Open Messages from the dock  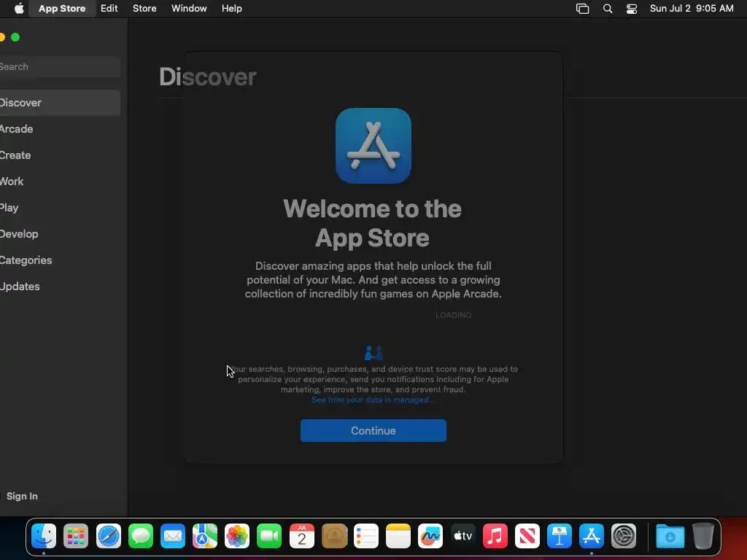[x=141, y=536]
